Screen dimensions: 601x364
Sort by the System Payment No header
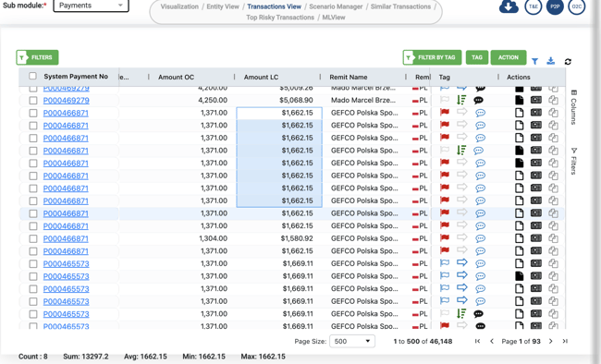[x=76, y=77]
